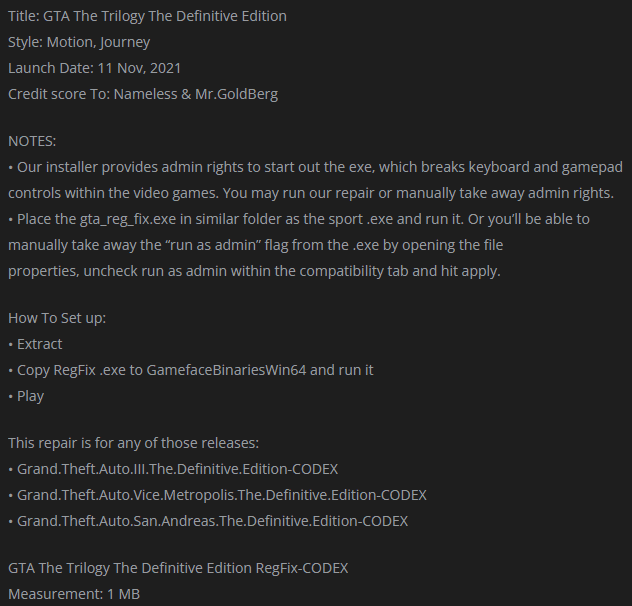Click the bullet about installer admin rights

point(316,180)
